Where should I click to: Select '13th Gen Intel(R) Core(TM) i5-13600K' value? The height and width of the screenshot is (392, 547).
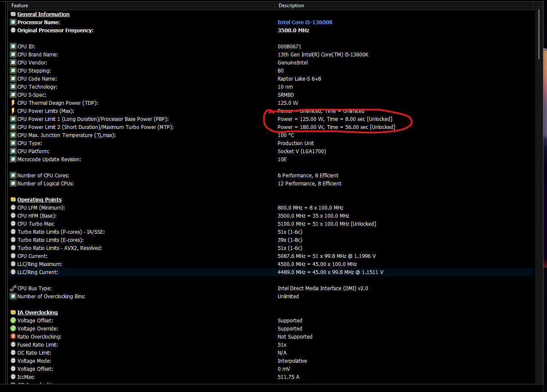(324, 55)
